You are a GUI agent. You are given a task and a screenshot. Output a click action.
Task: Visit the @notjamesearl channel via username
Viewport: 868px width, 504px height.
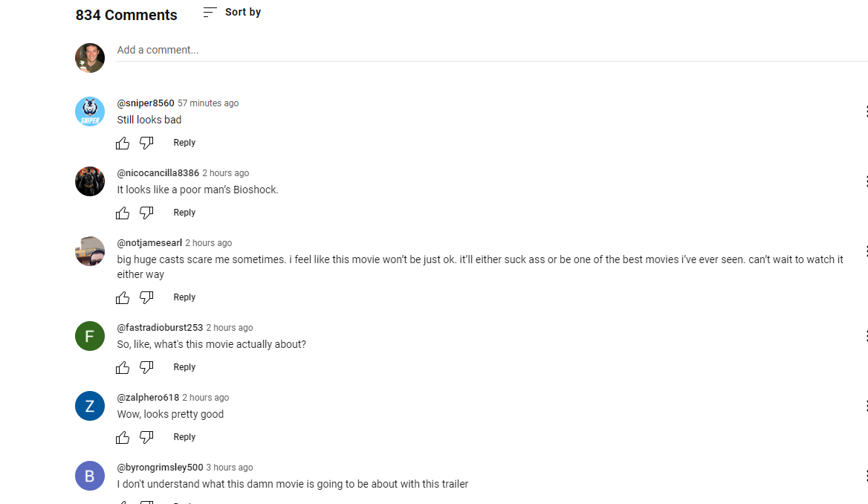[x=149, y=242]
